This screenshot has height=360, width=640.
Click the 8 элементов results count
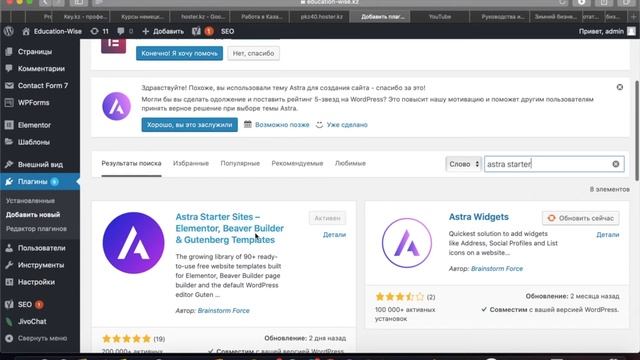click(x=609, y=189)
